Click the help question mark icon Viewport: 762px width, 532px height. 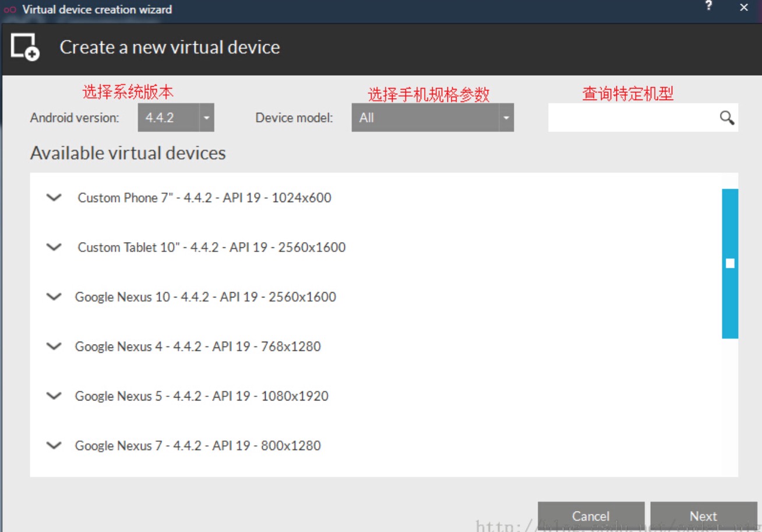708,7
